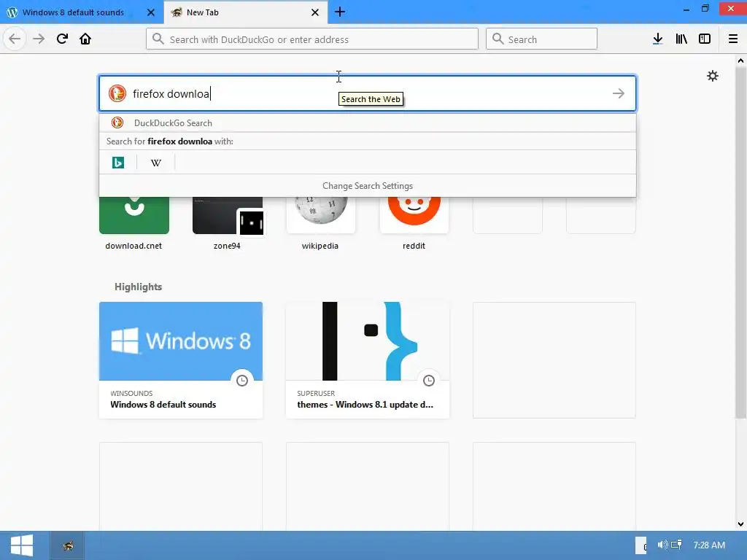The image size is (747, 560).
Task: Click the themes - Windows 8.1 update title
Action: click(365, 405)
